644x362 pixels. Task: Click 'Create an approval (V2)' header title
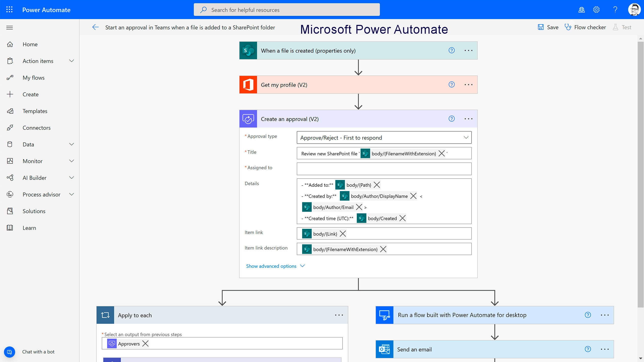(x=290, y=119)
